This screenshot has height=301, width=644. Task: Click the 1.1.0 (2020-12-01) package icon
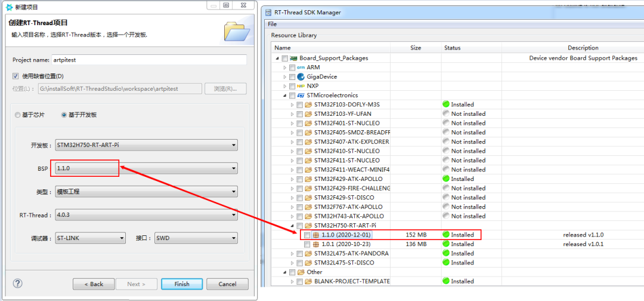pos(316,235)
